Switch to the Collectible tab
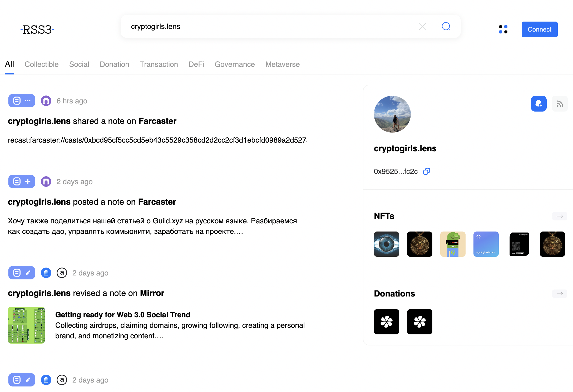Viewport: 573px width, 392px height. point(42,64)
